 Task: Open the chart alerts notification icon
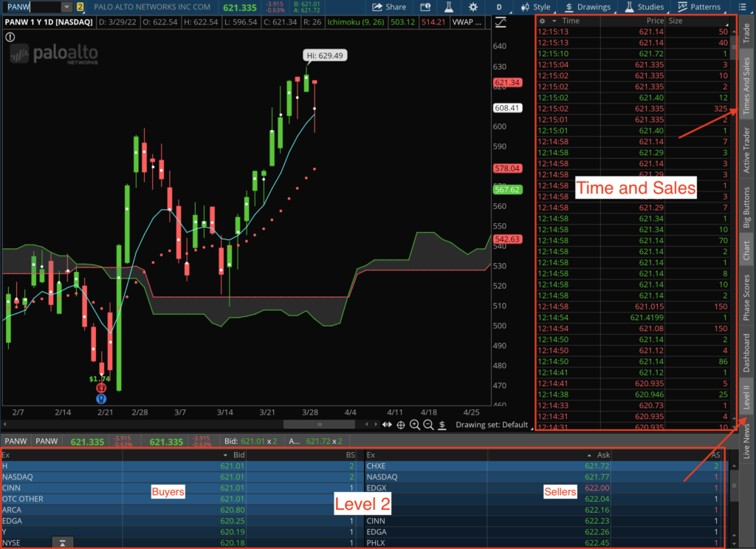[x=425, y=7]
